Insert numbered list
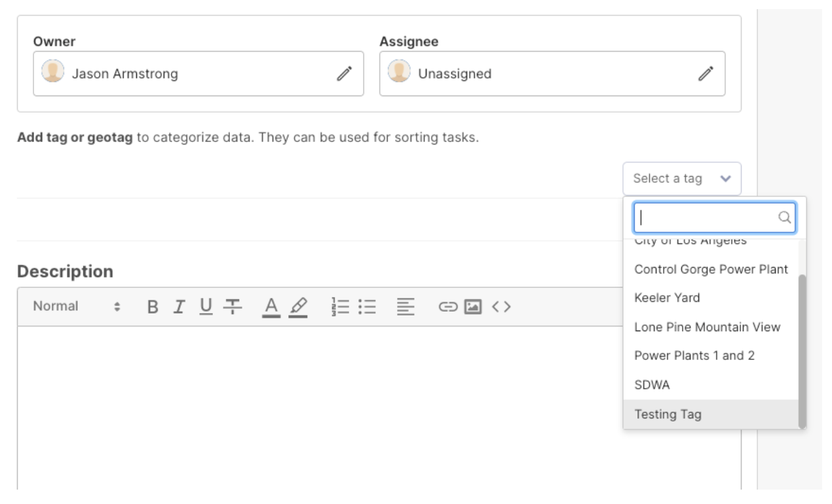832x504 pixels. point(341,306)
